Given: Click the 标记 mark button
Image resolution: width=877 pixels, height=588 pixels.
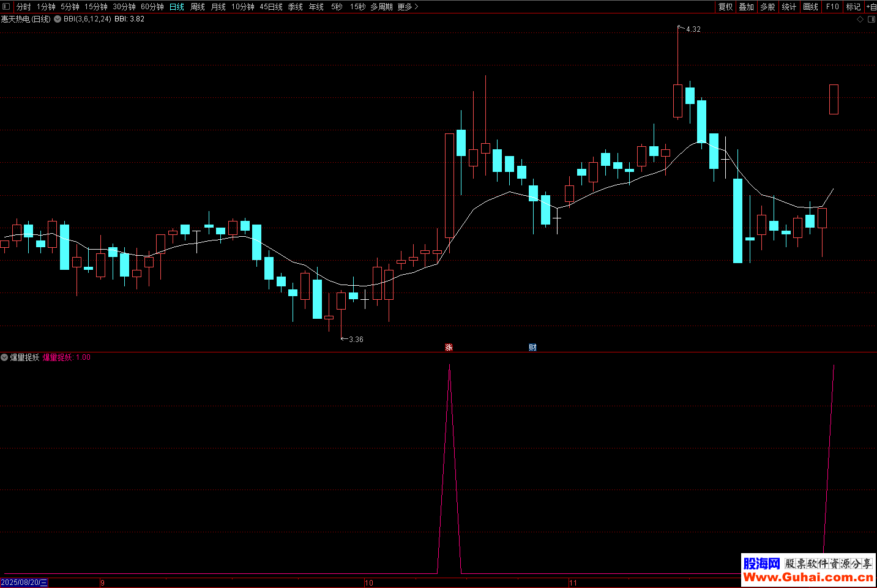Looking at the screenshot, I should (x=853, y=7).
